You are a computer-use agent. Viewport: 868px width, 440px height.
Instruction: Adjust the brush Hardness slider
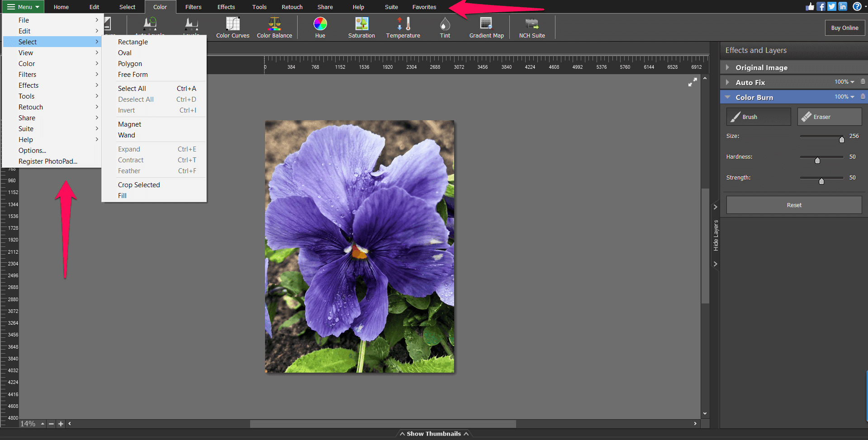click(x=817, y=160)
